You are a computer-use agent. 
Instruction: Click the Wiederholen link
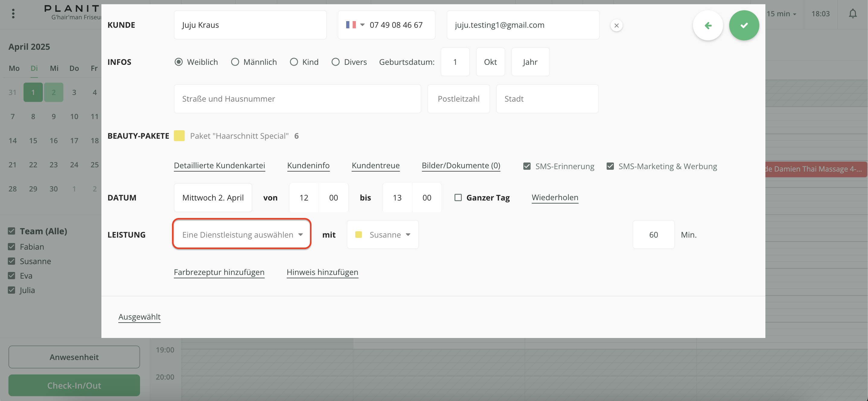pos(555,197)
